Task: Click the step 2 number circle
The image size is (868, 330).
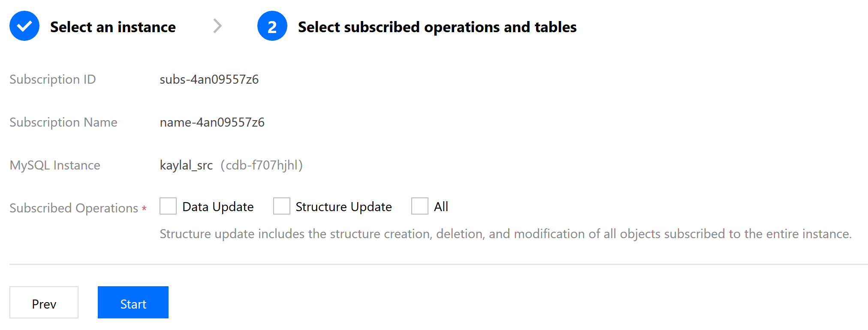Action: point(272,26)
